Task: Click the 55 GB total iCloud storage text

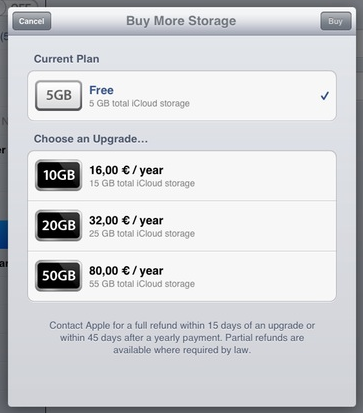Action: tap(142, 284)
